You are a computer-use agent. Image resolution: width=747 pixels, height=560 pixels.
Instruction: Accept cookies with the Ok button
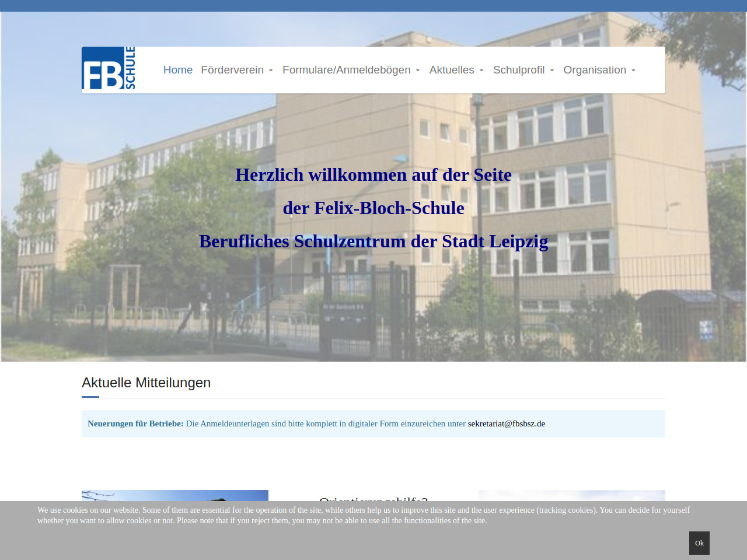click(x=699, y=542)
